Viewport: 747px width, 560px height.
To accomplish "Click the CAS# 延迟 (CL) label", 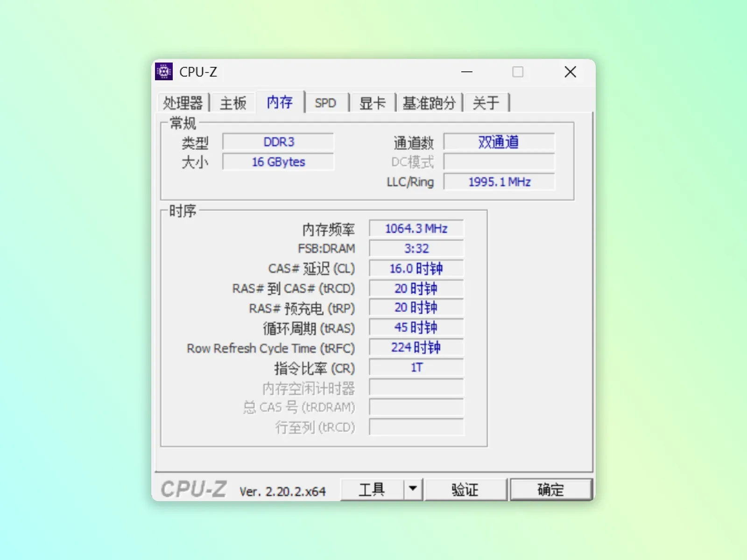I will 311,269.
